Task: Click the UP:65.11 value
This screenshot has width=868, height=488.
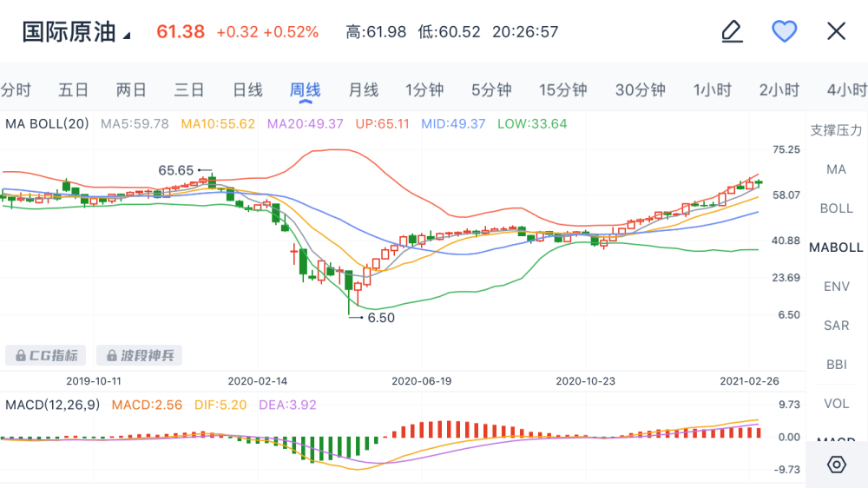Action: pyautogui.click(x=382, y=123)
